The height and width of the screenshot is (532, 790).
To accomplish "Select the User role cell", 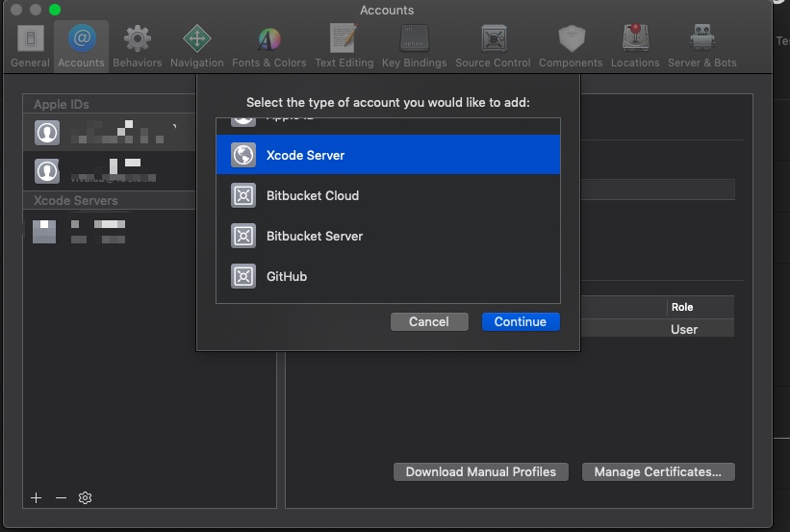I will [x=684, y=329].
